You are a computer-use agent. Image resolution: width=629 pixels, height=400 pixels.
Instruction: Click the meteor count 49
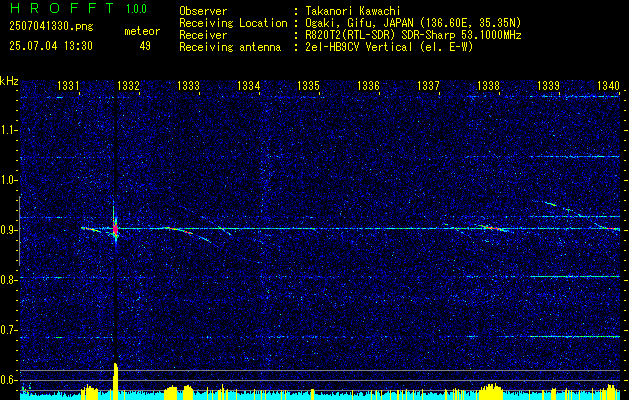[145, 46]
